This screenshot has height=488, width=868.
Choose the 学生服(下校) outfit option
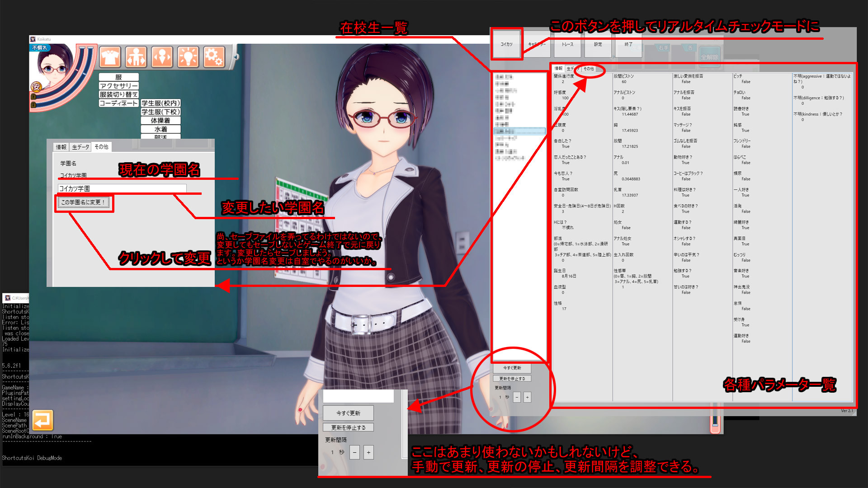(x=160, y=112)
